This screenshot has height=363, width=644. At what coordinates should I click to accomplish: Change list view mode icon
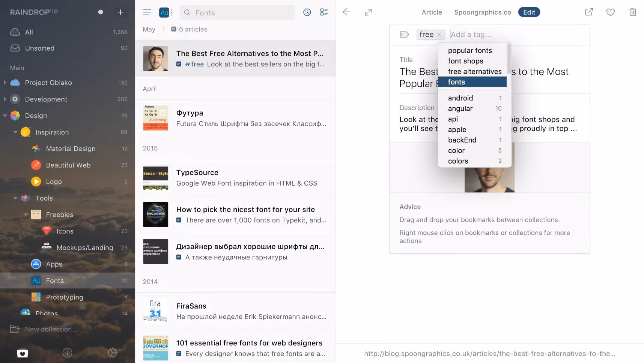tap(324, 12)
